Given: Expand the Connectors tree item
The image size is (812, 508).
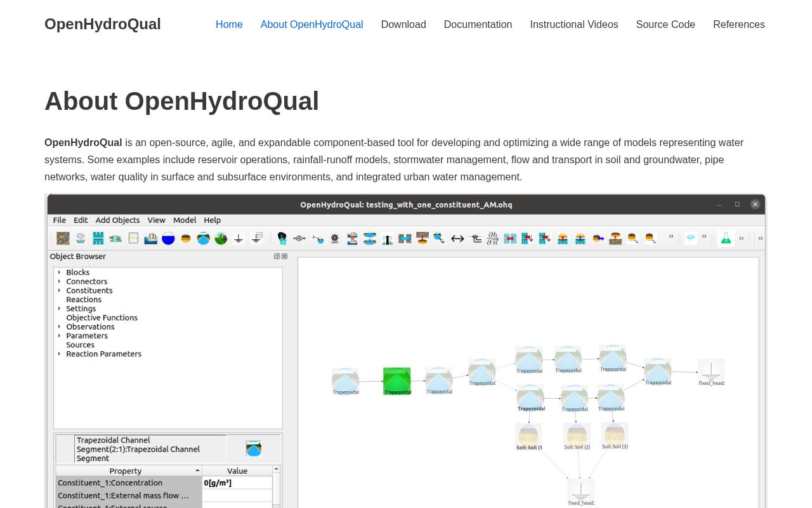Looking at the screenshot, I should pos(60,281).
